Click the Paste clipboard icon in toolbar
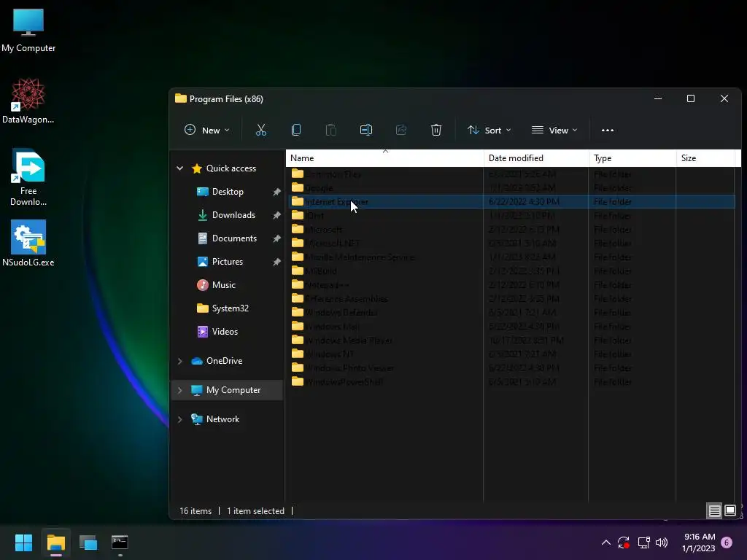 (x=330, y=130)
